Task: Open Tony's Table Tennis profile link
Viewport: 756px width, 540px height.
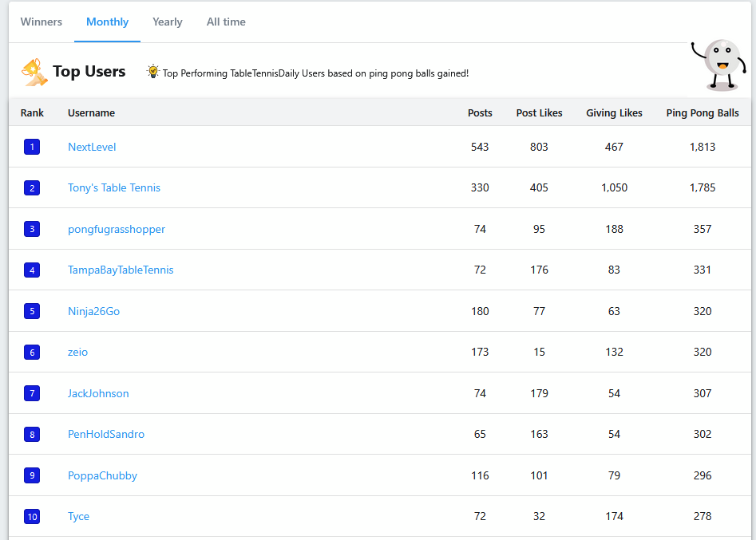Action: 114,188
